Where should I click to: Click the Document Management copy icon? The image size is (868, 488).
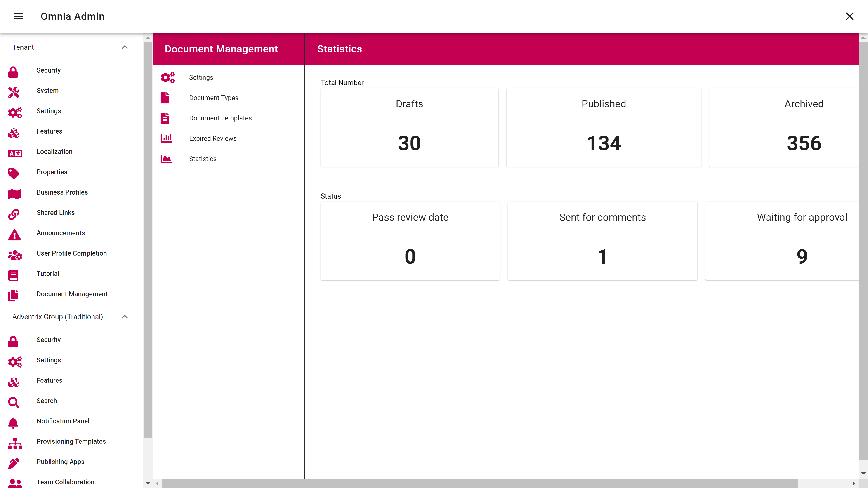(x=13, y=296)
